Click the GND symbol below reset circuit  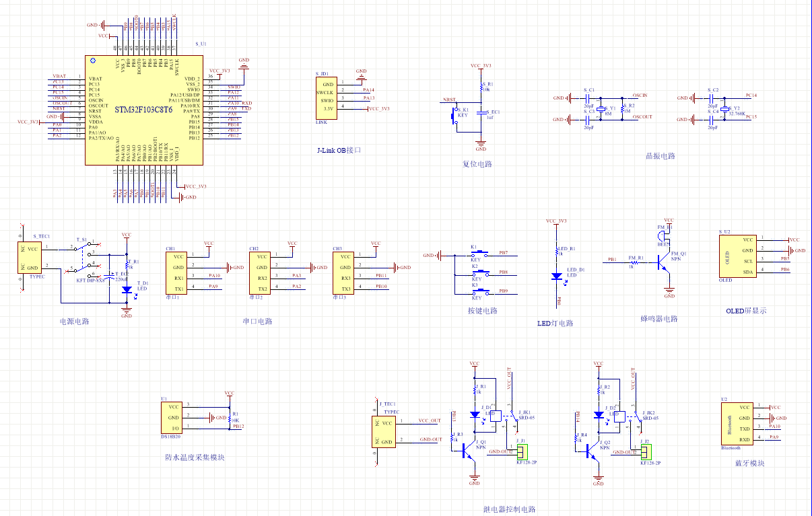click(x=481, y=145)
